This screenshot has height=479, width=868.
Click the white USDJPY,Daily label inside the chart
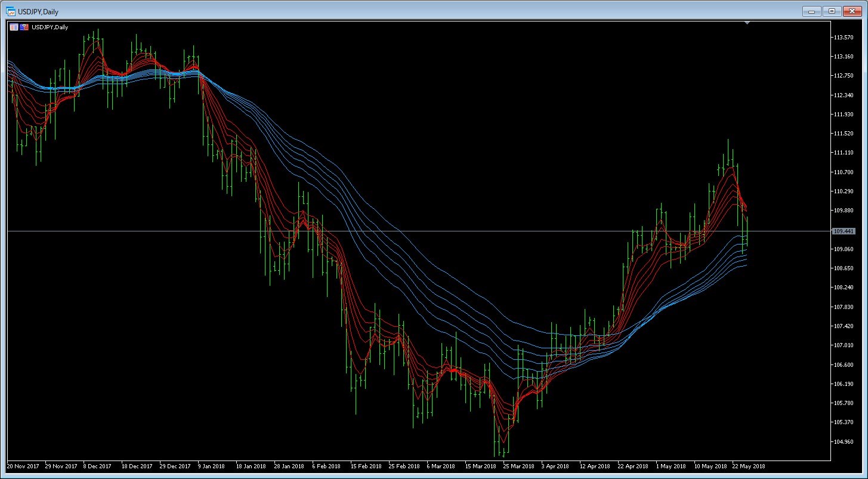click(x=50, y=27)
